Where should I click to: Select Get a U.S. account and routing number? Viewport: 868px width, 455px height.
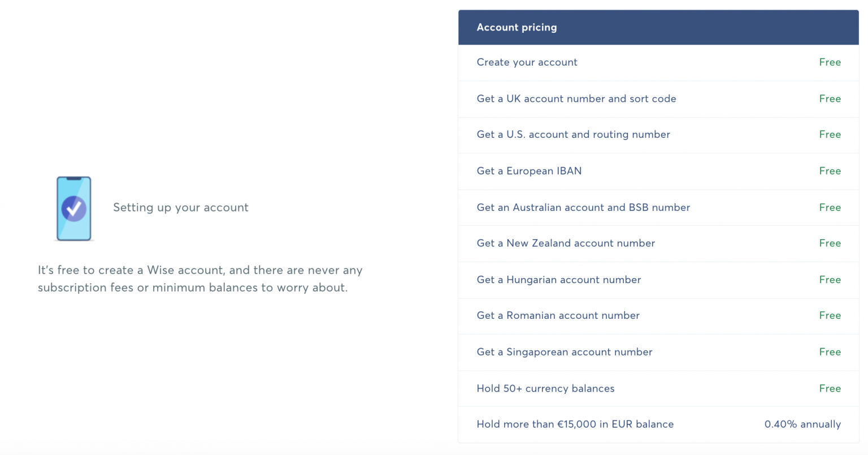coord(658,135)
